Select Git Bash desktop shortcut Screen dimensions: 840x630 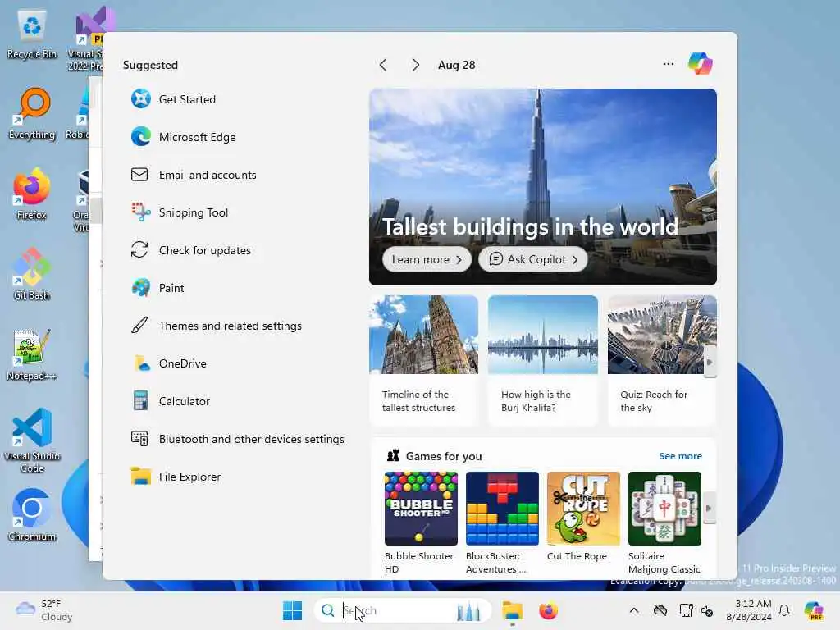(32, 275)
